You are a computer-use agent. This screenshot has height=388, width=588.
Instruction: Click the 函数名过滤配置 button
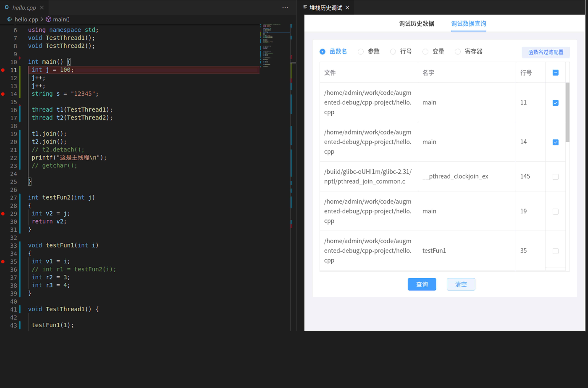click(546, 52)
